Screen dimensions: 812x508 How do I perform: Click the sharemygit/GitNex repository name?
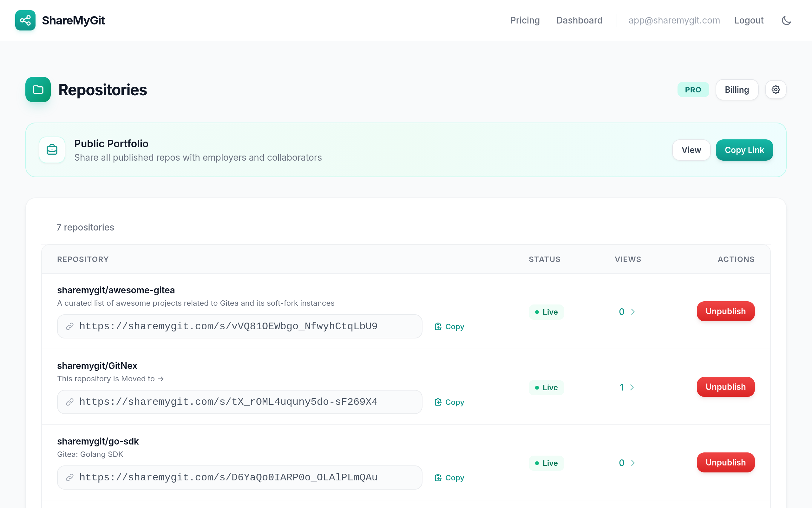click(x=97, y=366)
